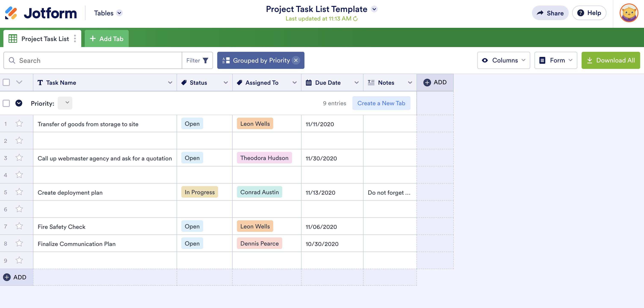Expand the Form dropdown
The width and height of the screenshot is (644, 308).
(555, 60)
